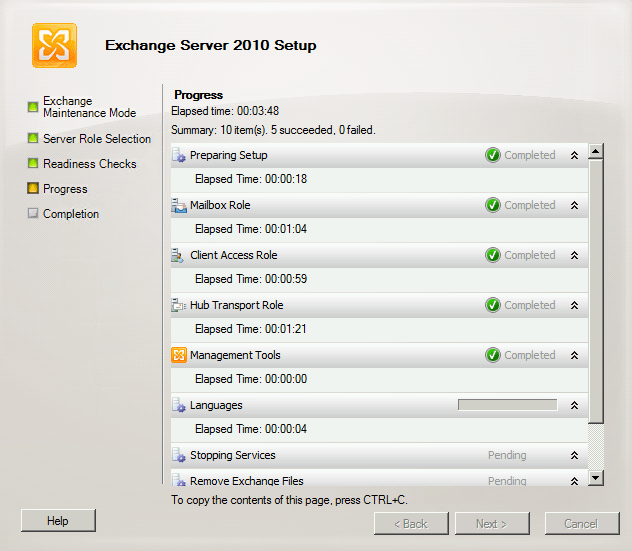Click the yellow Progress step indicator square

click(x=33, y=188)
